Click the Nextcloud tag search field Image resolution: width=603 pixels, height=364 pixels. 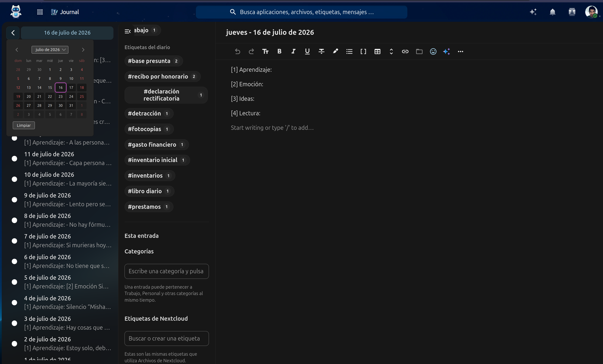(x=166, y=338)
